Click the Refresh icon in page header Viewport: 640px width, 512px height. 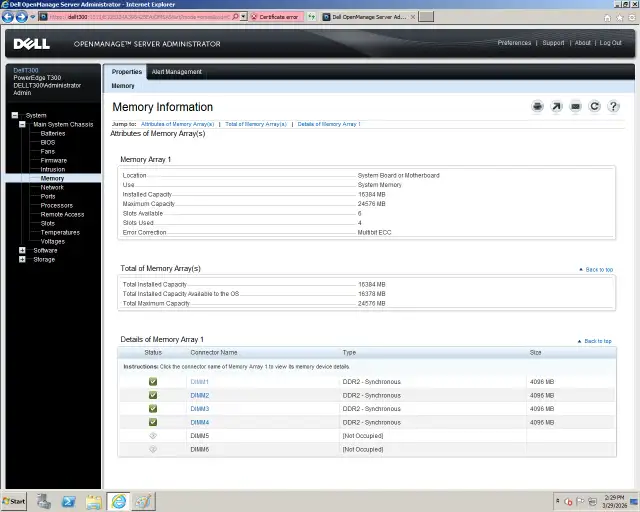point(595,107)
